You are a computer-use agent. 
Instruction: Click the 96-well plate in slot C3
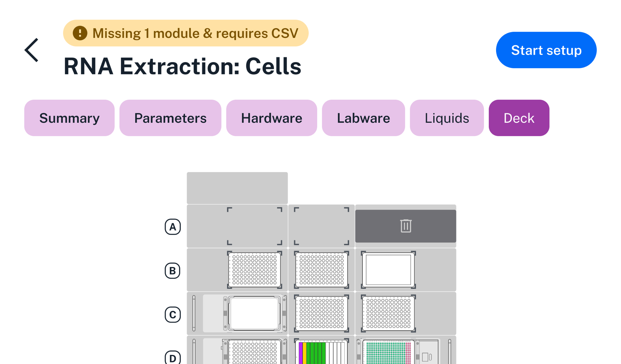pyautogui.click(x=388, y=314)
